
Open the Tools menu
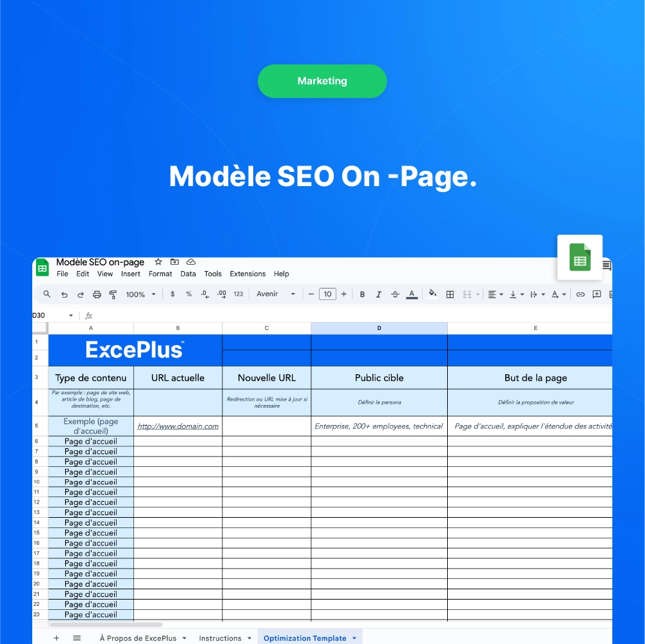point(213,274)
